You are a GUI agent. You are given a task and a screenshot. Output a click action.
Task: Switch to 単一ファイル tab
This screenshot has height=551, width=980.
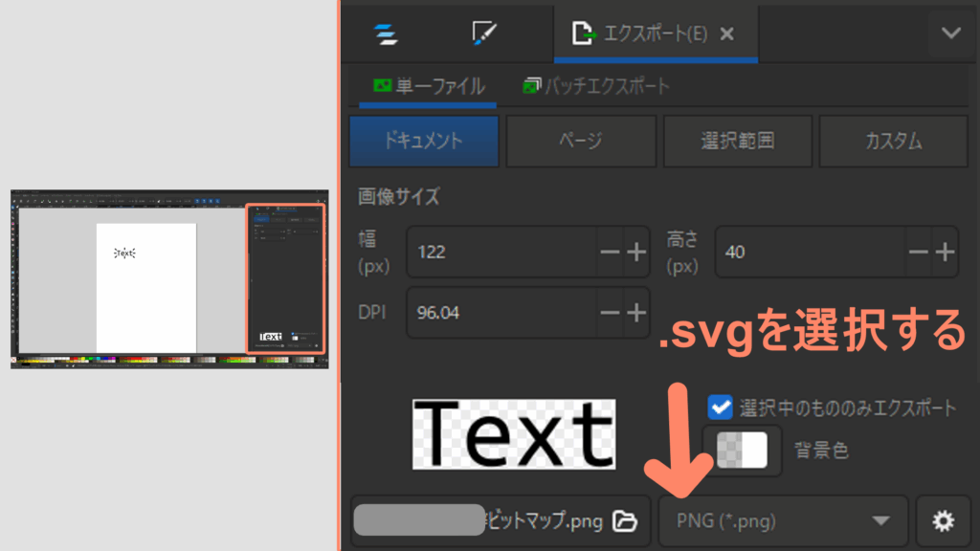(429, 87)
